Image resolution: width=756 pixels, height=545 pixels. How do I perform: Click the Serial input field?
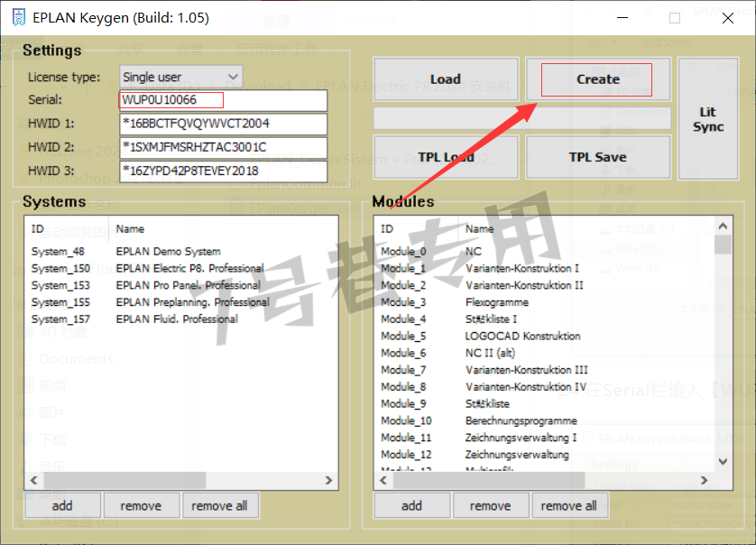tap(223, 100)
